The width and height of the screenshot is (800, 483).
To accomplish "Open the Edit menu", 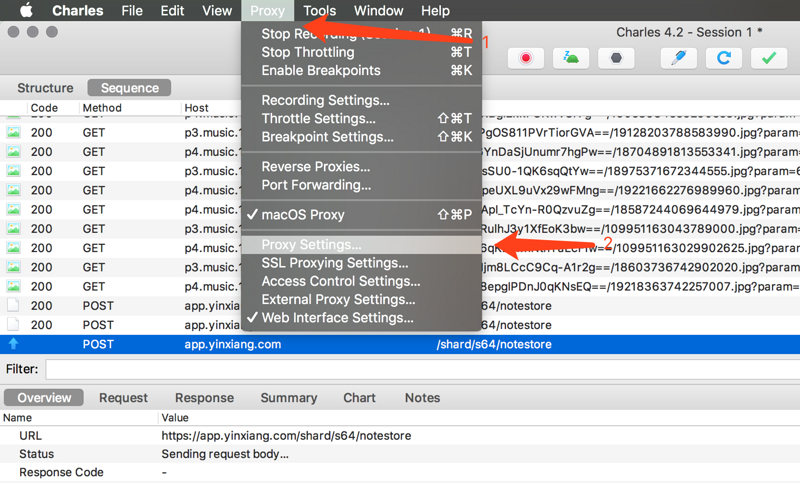I will point(172,11).
